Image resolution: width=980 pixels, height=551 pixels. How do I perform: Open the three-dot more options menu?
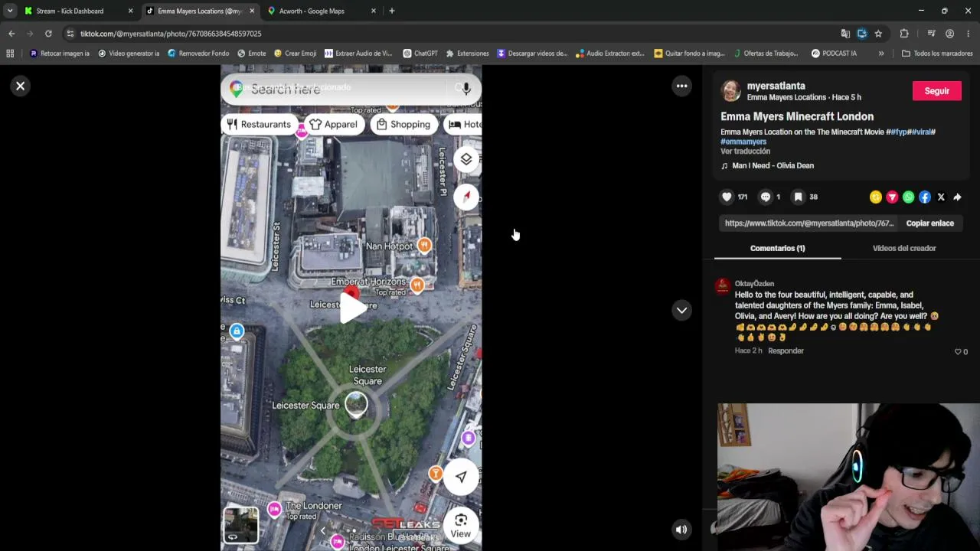[681, 86]
